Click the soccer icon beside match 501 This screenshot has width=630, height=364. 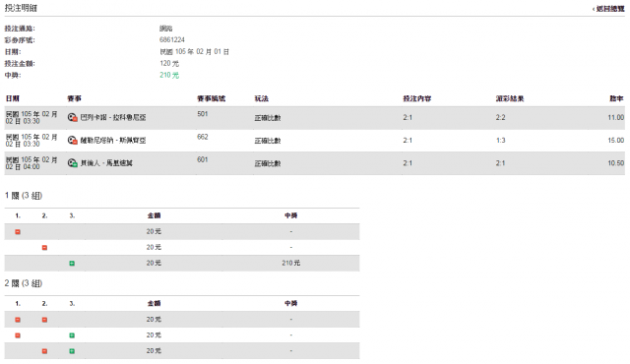[72, 117]
